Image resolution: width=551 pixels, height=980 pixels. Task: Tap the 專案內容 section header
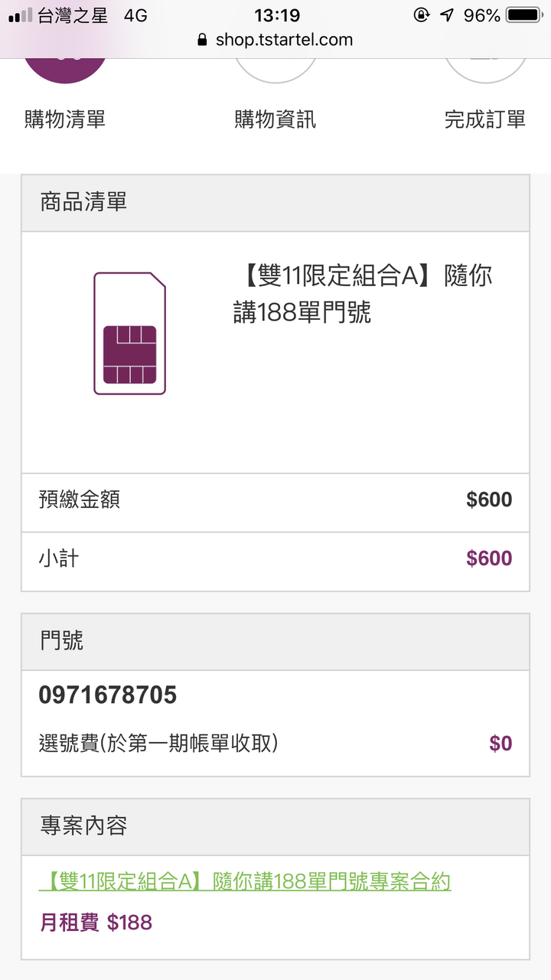tap(275, 826)
